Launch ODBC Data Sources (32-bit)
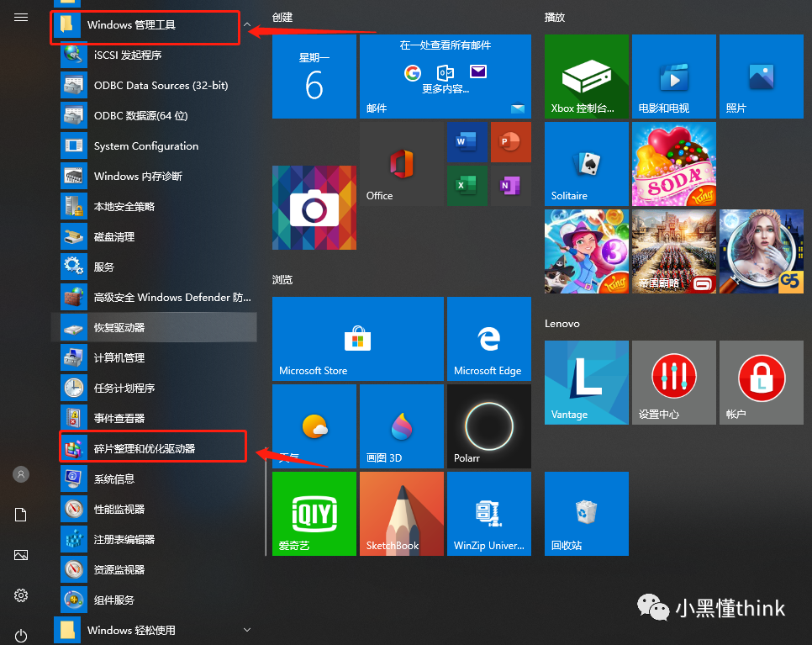The width and height of the screenshot is (812, 645). (155, 86)
